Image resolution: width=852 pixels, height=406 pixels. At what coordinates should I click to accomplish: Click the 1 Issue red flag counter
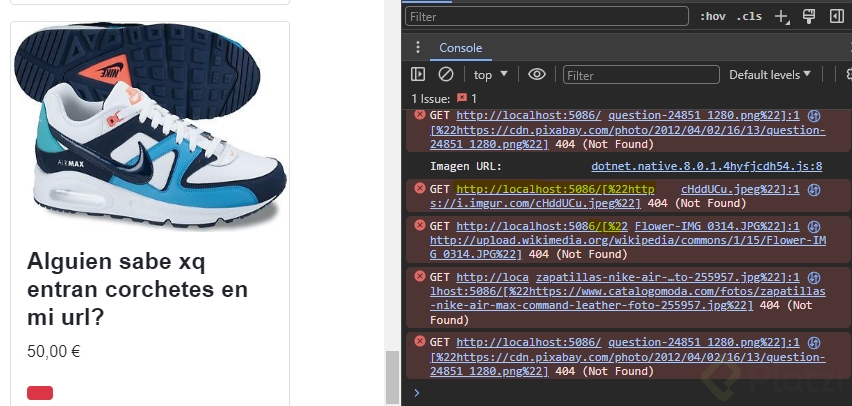point(467,98)
